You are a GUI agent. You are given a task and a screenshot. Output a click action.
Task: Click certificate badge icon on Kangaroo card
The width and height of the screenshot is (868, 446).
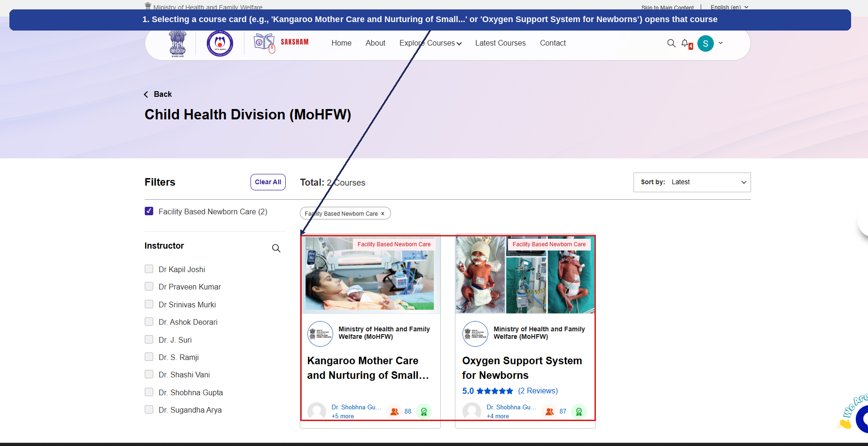click(x=424, y=411)
